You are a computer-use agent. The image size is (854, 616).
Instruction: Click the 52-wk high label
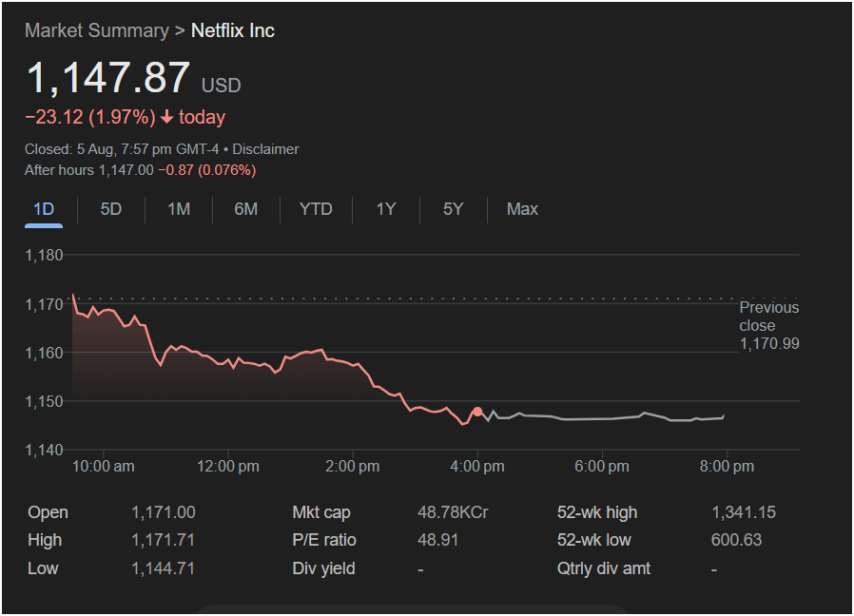click(x=597, y=512)
